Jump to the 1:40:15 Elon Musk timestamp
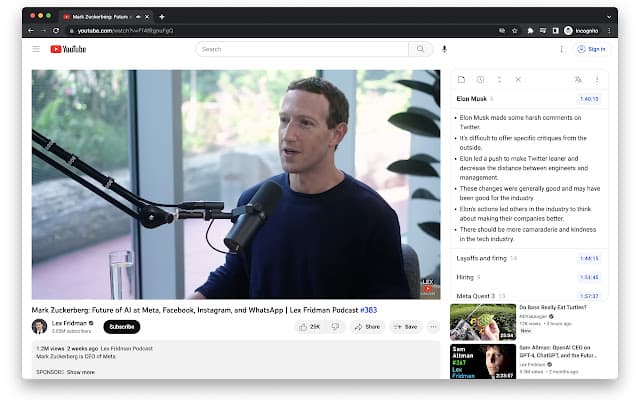640x400 pixels. click(x=589, y=99)
